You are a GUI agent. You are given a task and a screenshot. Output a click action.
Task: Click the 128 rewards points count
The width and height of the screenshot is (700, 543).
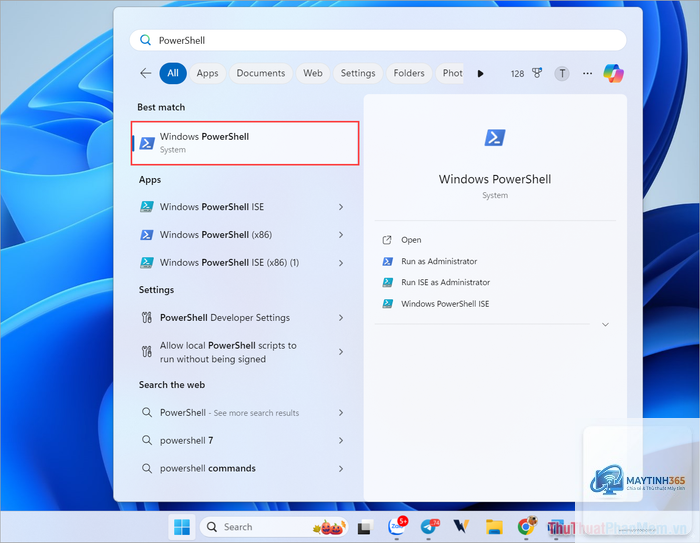pyautogui.click(x=517, y=74)
